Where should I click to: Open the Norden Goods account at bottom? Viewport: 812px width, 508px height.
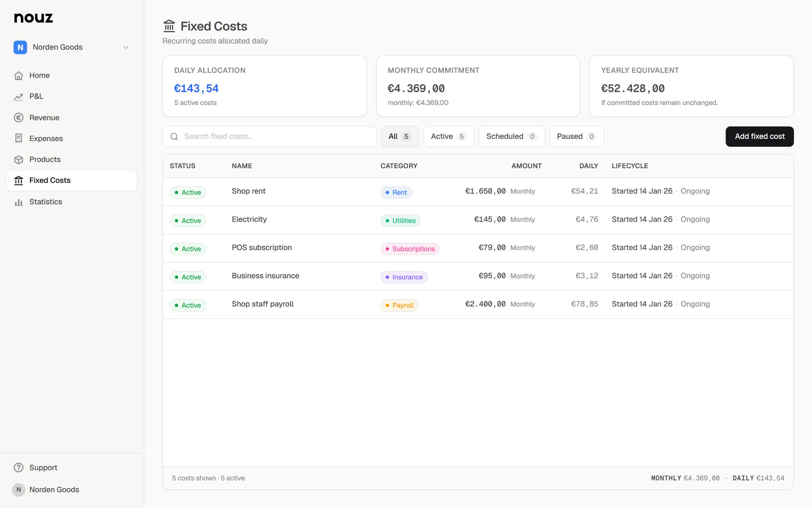72,490
